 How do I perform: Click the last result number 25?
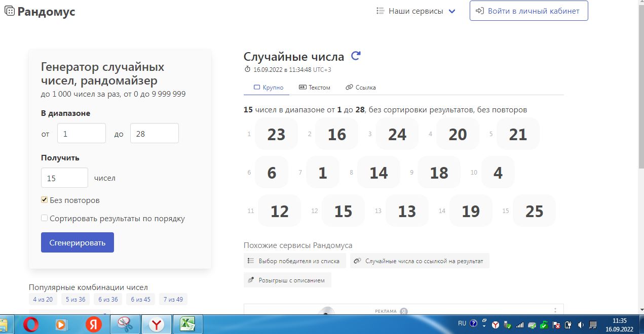(534, 211)
